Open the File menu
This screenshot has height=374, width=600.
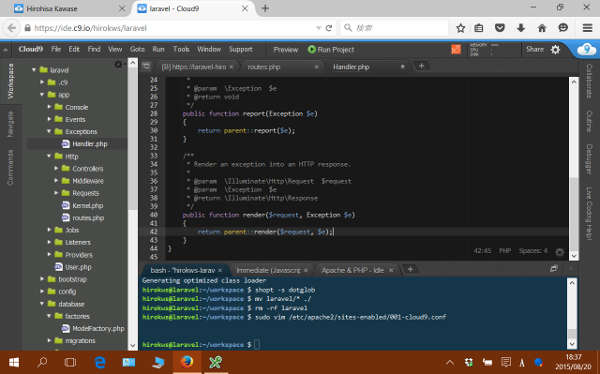(56, 49)
